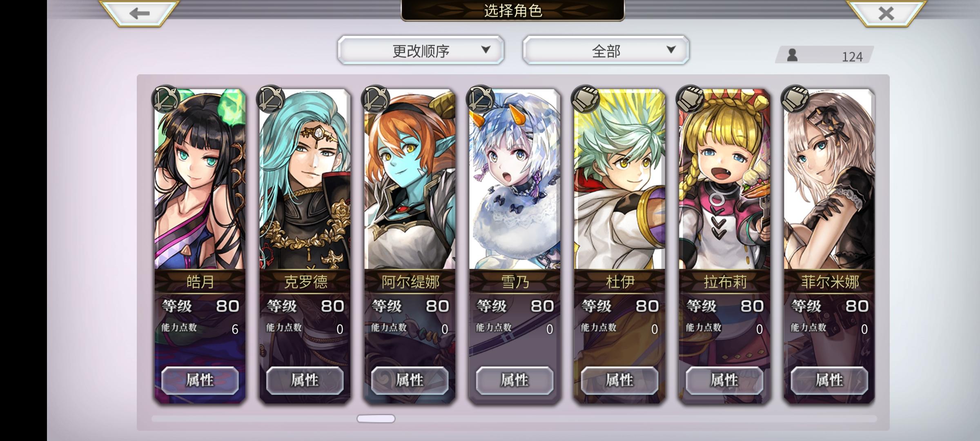Select 杜伊 character portrait
980x441 pixels.
coord(620,179)
